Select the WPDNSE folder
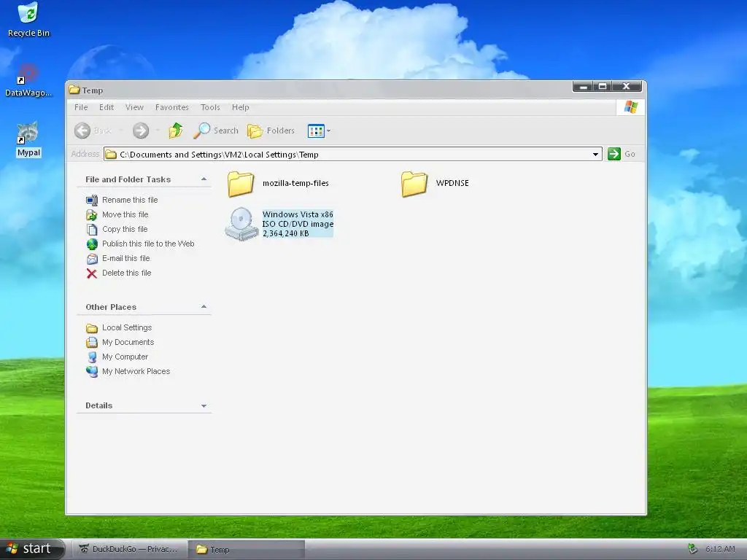 pyautogui.click(x=435, y=183)
